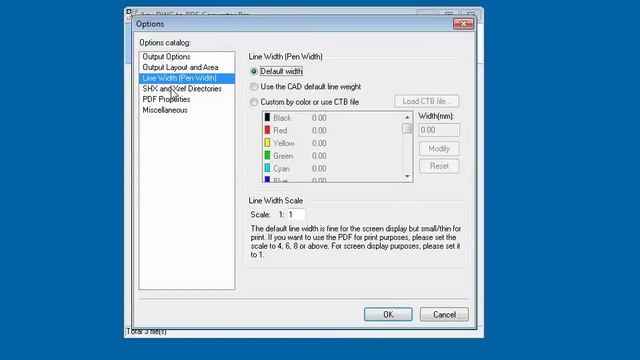Select the 'Black' row text in color list

click(x=282, y=118)
